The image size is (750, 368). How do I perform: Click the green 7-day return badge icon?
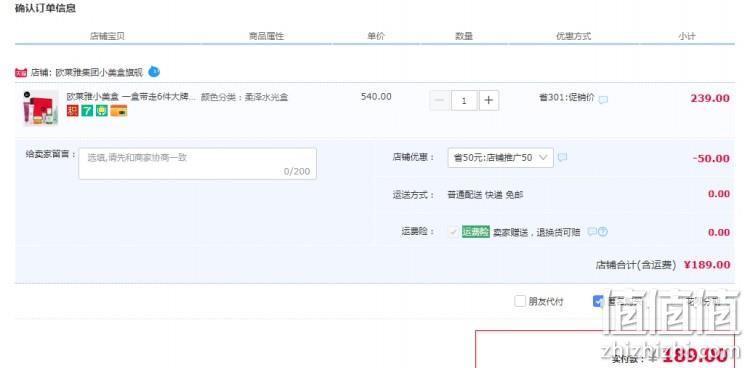[87, 111]
